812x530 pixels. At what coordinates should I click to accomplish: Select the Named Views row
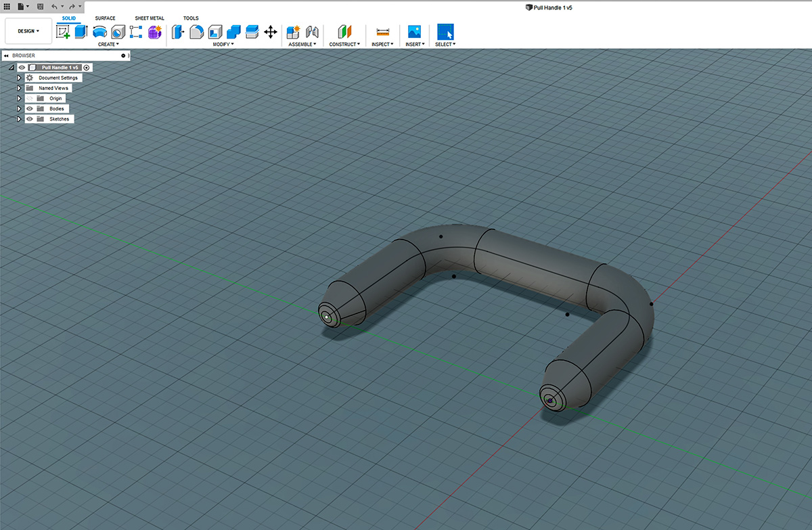48,88
